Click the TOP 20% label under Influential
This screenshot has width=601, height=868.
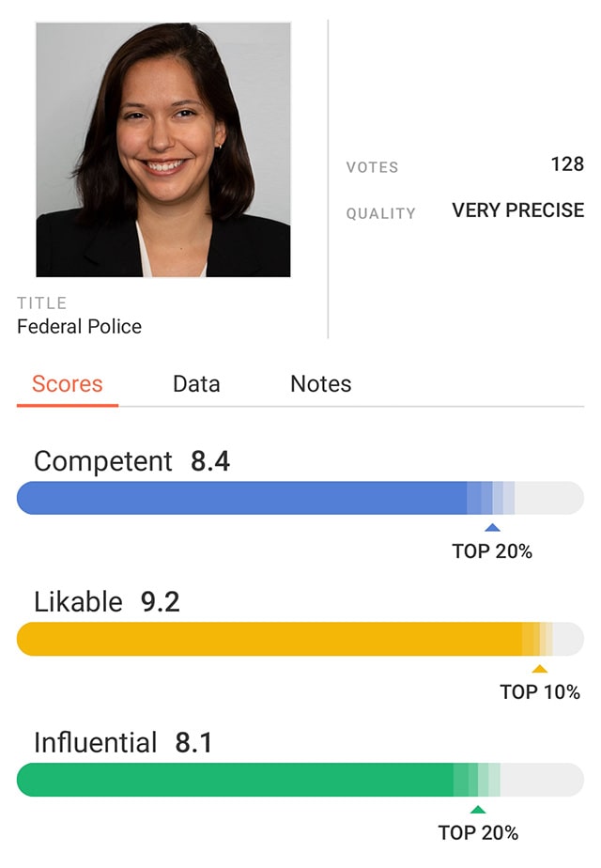(478, 832)
